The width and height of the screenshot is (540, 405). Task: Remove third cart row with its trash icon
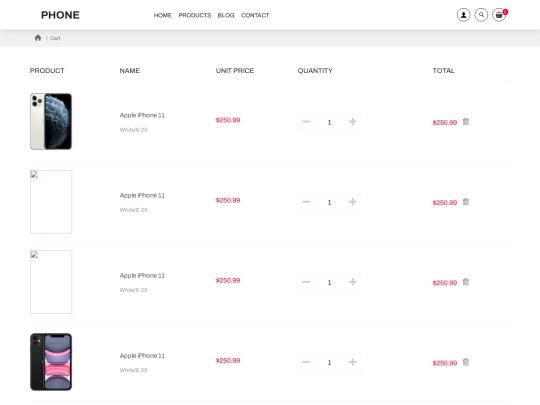pyautogui.click(x=466, y=282)
